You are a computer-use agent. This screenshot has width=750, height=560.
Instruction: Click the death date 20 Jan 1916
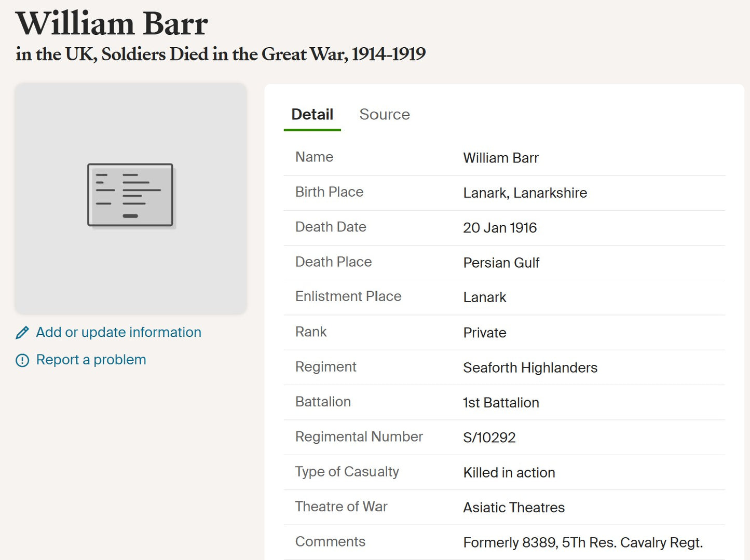[x=500, y=228]
